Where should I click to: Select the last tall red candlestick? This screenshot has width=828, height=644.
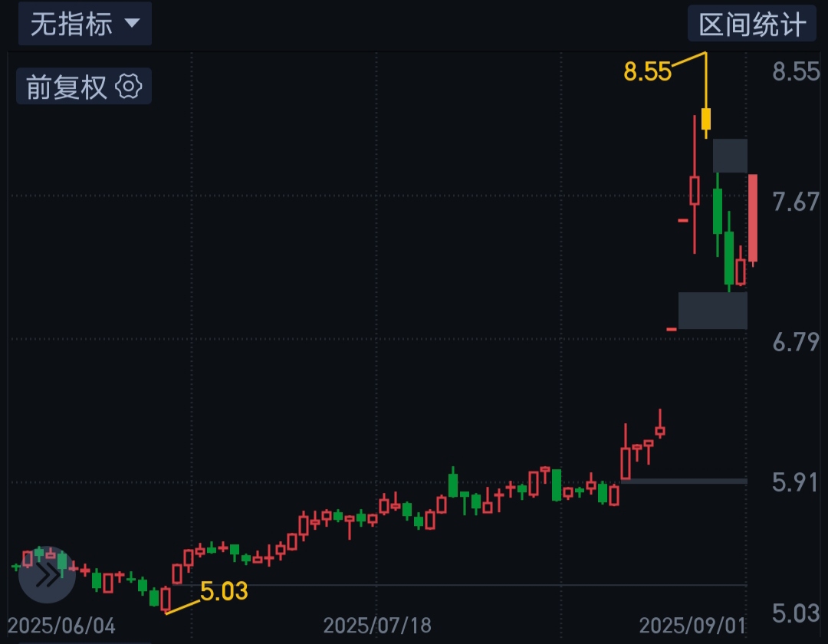(x=753, y=219)
